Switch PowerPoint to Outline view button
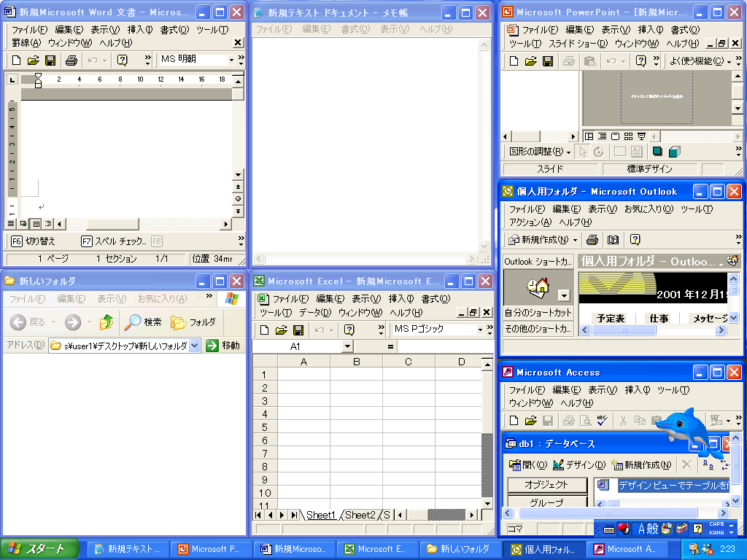This screenshot has height=560, width=747. tap(602, 136)
